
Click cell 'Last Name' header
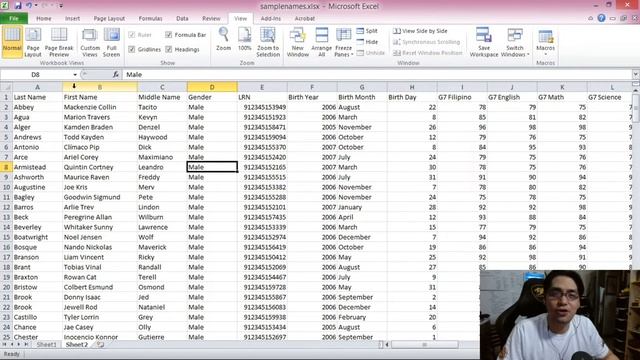pyautogui.click(x=37, y=97)
